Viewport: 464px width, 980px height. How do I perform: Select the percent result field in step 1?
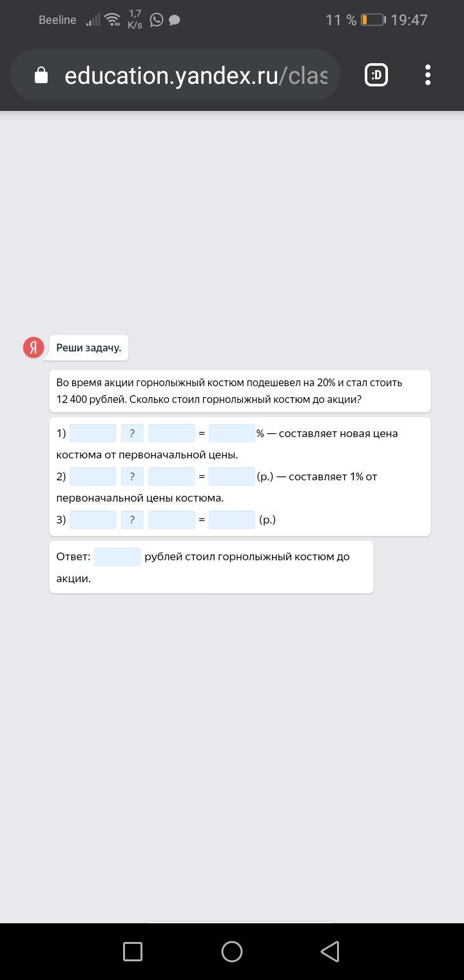click(231, 433)
